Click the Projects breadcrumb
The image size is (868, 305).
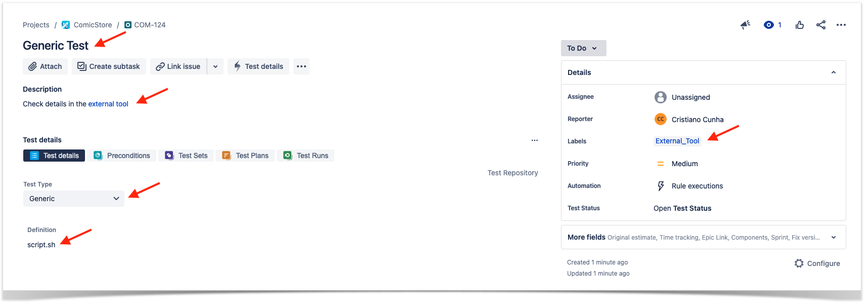pyautogui.click(x=36, y=25)
